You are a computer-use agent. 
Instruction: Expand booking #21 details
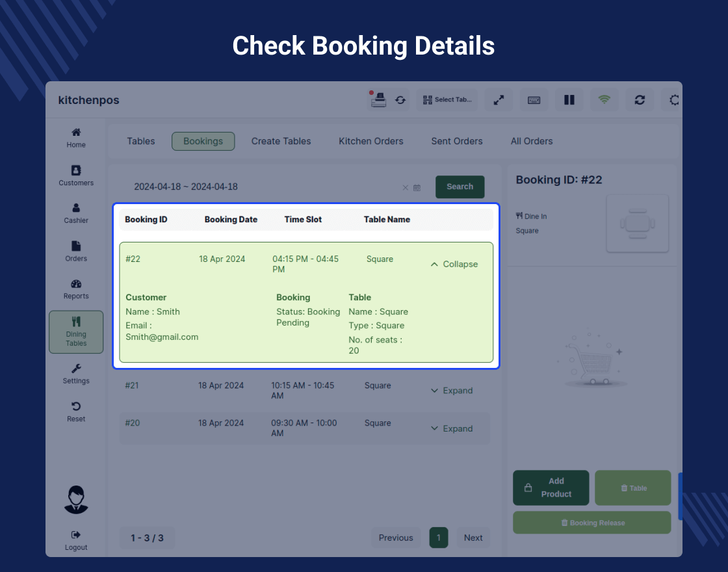451,390
